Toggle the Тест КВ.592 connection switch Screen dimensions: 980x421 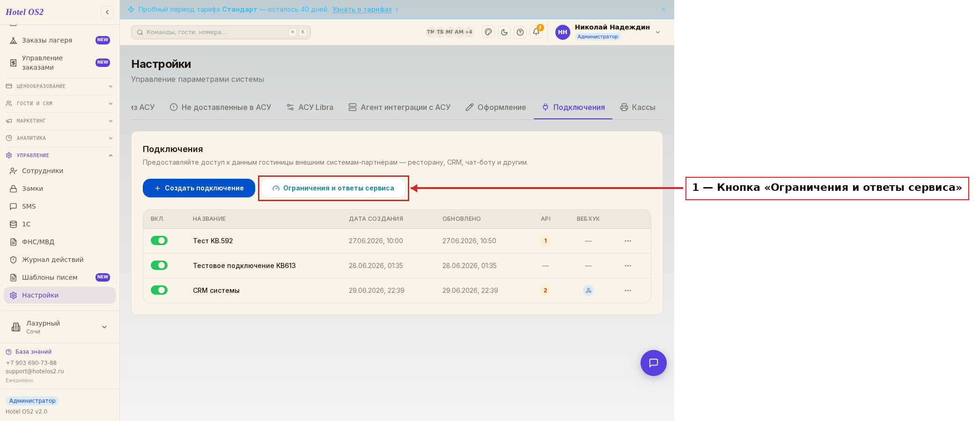click(x=159, y=240)
